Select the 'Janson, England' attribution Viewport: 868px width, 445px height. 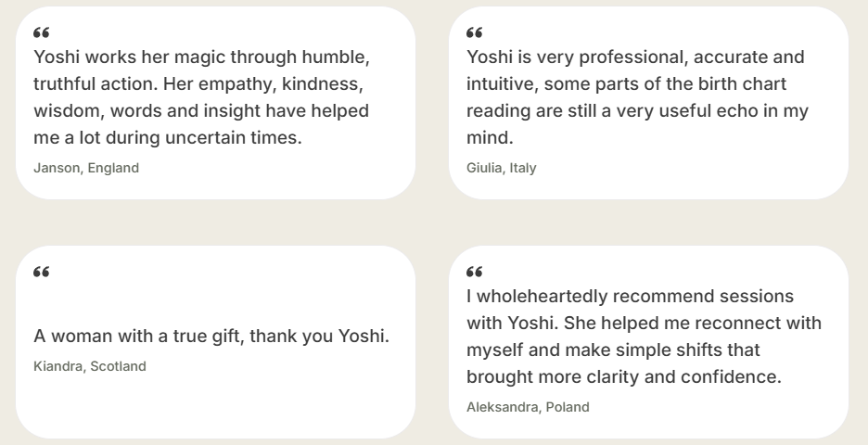pyautogui.click(x=86, y=168)
